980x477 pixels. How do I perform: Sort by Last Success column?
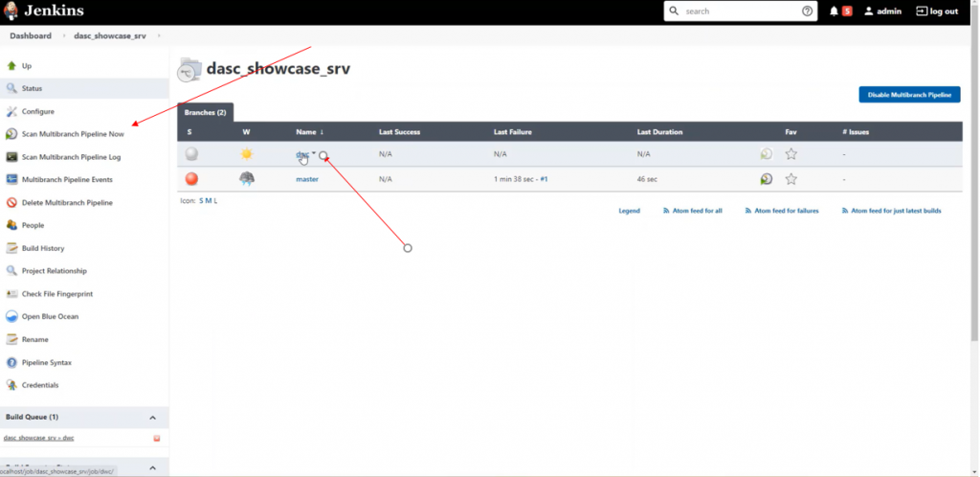399,132
